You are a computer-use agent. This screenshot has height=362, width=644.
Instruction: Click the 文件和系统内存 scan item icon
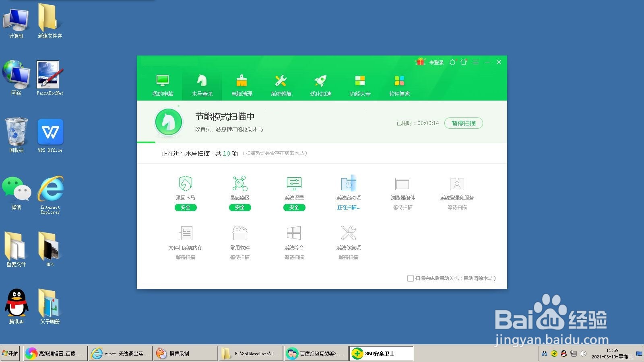[186, 233]
